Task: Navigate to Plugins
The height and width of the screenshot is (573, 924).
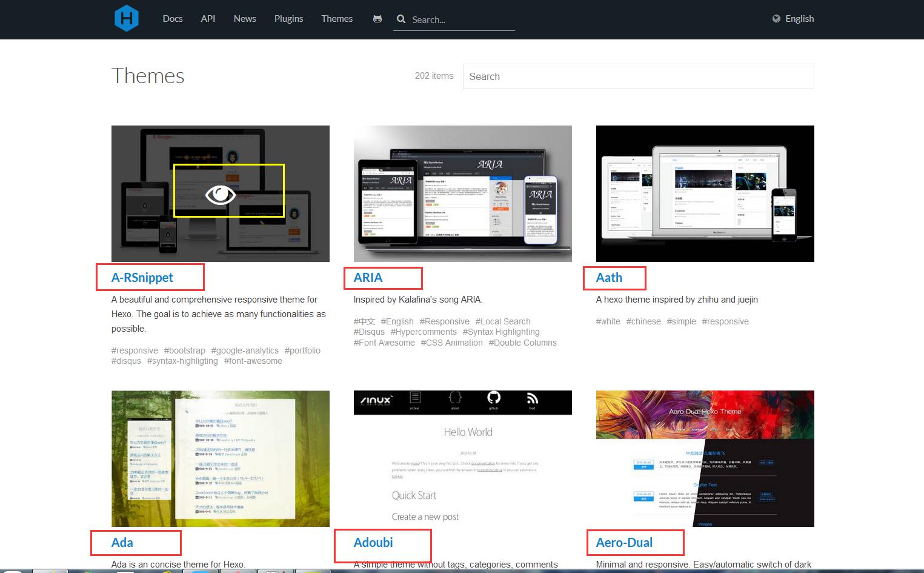Action: coord(288,19)
